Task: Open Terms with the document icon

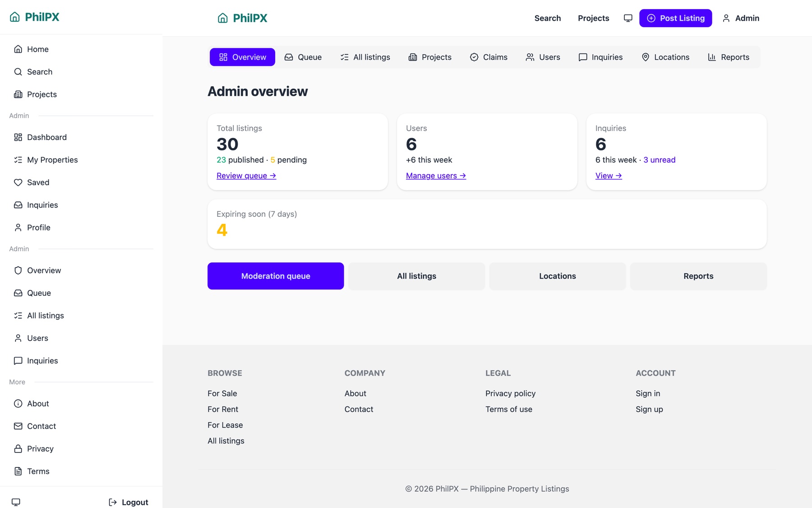Action: click(81, 471)
